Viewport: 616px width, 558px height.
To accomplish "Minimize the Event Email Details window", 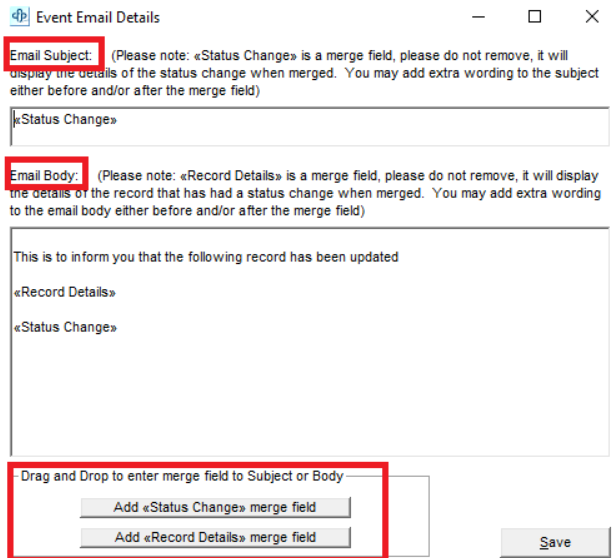I will [478, 17].
